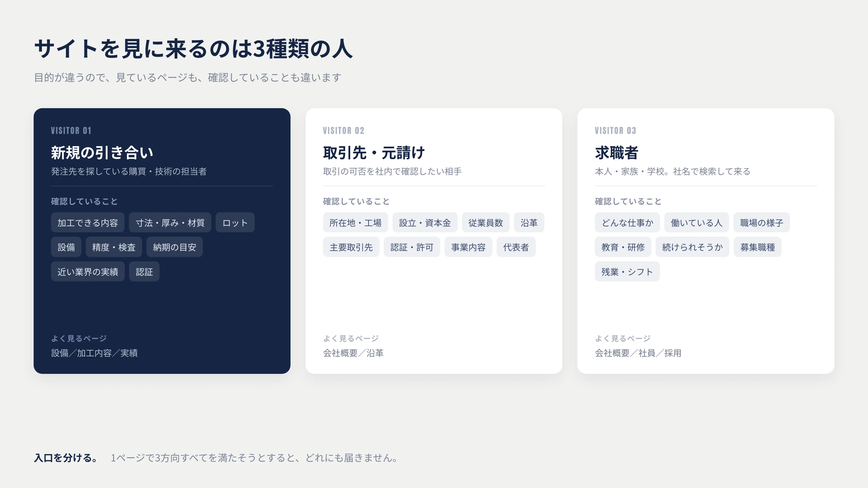Click the VISITOR 02 label
Image resolution: width=868 pixels, height=488 pixels.
coord(343,131)
